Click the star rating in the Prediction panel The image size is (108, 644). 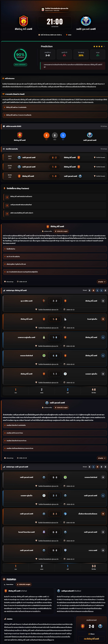pyautogui.click(x=99, y=46)
